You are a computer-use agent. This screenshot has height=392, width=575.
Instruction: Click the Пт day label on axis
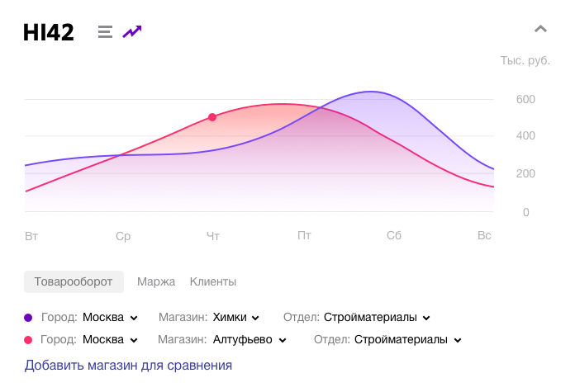point(304,236)
